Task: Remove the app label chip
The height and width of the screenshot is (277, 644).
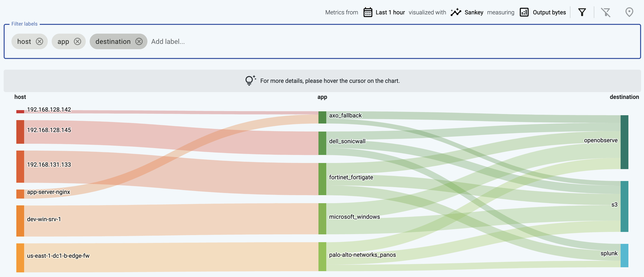Action: click(x=77, y=41)
